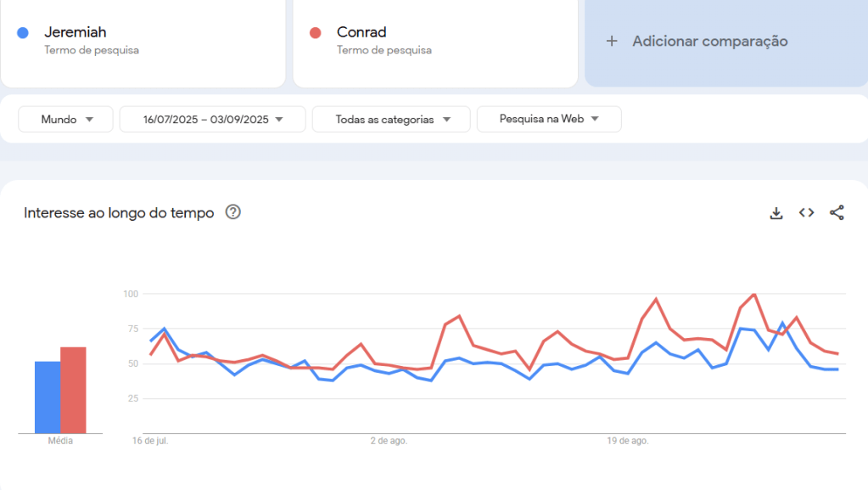Click the download CSV icon

tap(776, 213)
